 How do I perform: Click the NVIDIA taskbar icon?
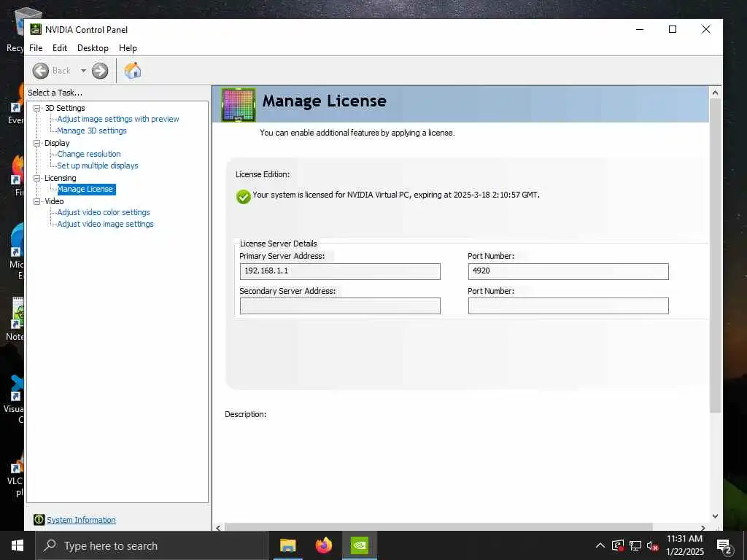[360, 545]
